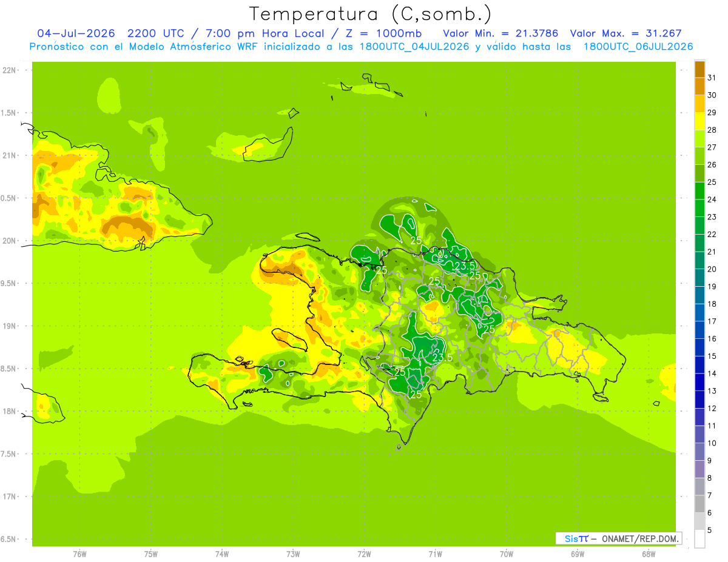Select the '04-Jul-2026' date text
The image size is (728, 562).
coord(76,33)
